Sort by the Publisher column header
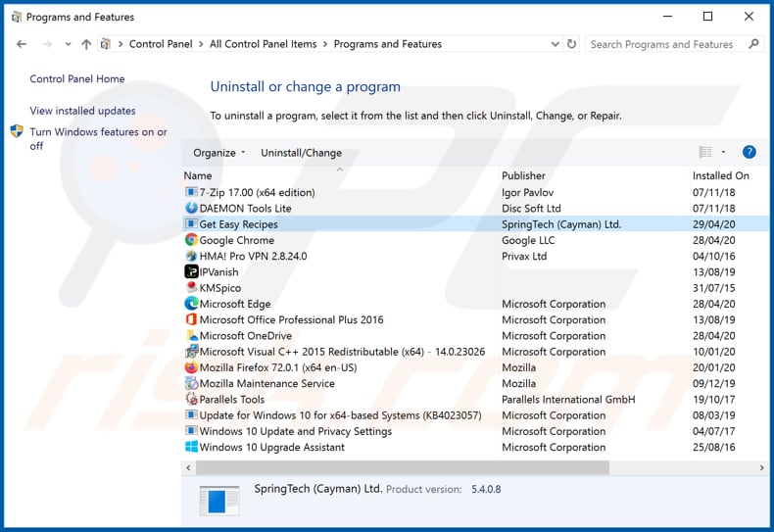 tap(594, 175)
